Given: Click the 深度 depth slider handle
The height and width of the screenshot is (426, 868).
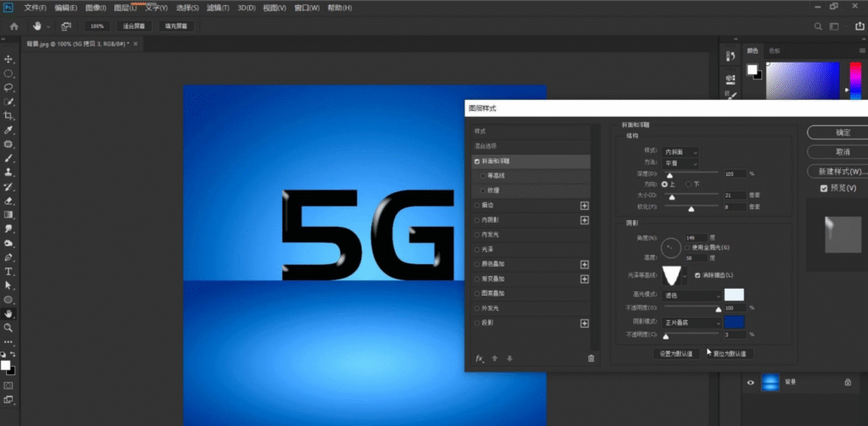Looking at the screenshot, I should coord(670,175).
